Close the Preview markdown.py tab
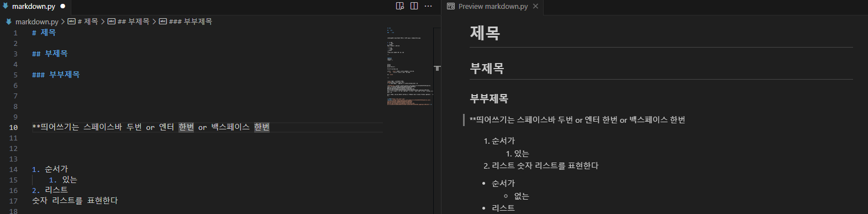Viewport: 868px width, 214px height. [535, 6]
